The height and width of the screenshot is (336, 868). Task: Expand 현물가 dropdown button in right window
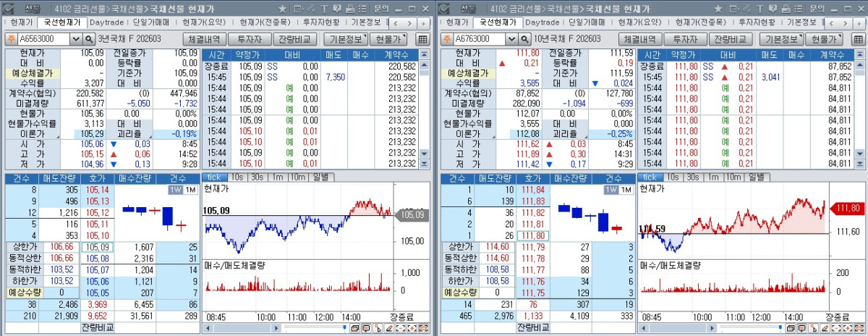pos(825,39)
